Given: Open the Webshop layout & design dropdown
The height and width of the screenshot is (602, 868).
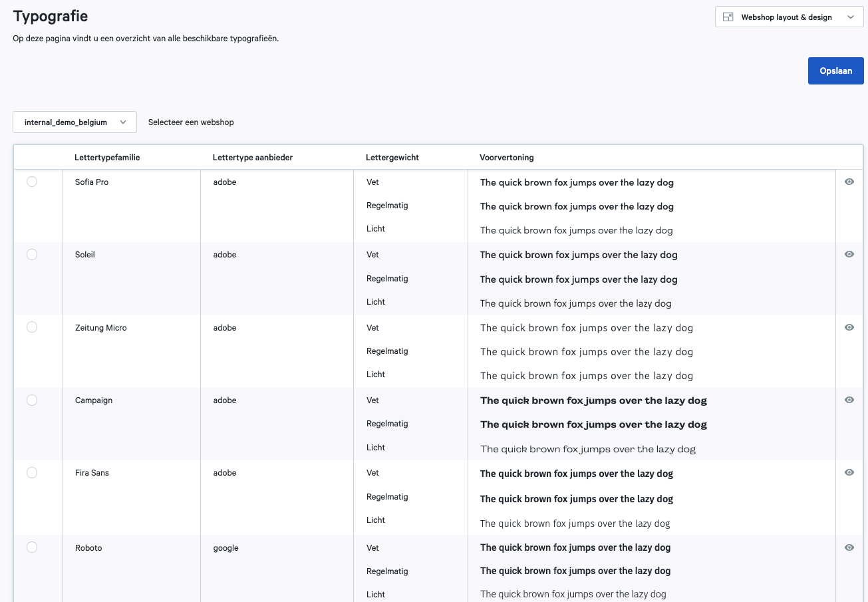Looking at the screenshot, I should (x=789, y=17).
